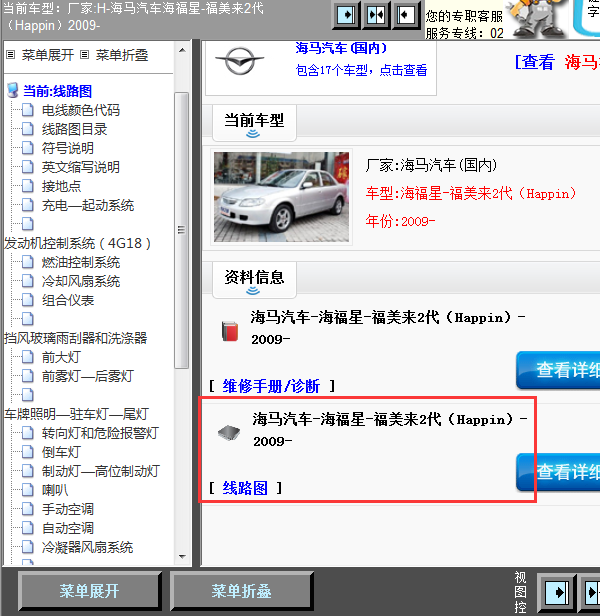The image size is (600, 616).
Task: Open 组合仪表 tree item
Action: click(x=68, y=300)
